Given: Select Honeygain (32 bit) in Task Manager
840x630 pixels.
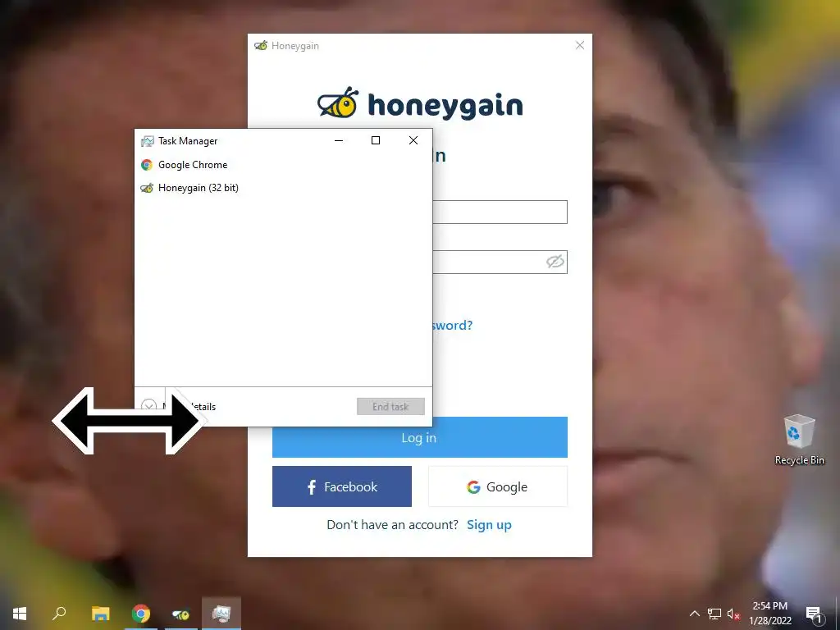Looking at the screenshot, I should (283, 188).
